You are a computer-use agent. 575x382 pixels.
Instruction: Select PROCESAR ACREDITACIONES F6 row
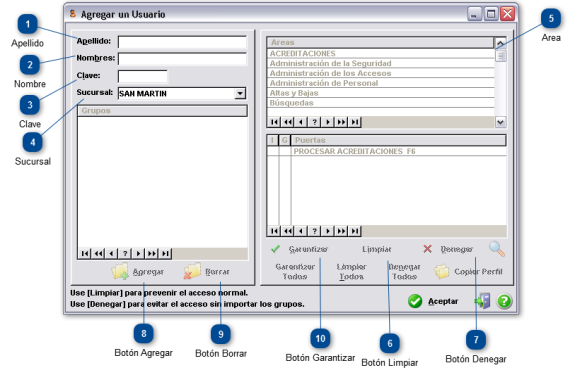pos(387,151)
